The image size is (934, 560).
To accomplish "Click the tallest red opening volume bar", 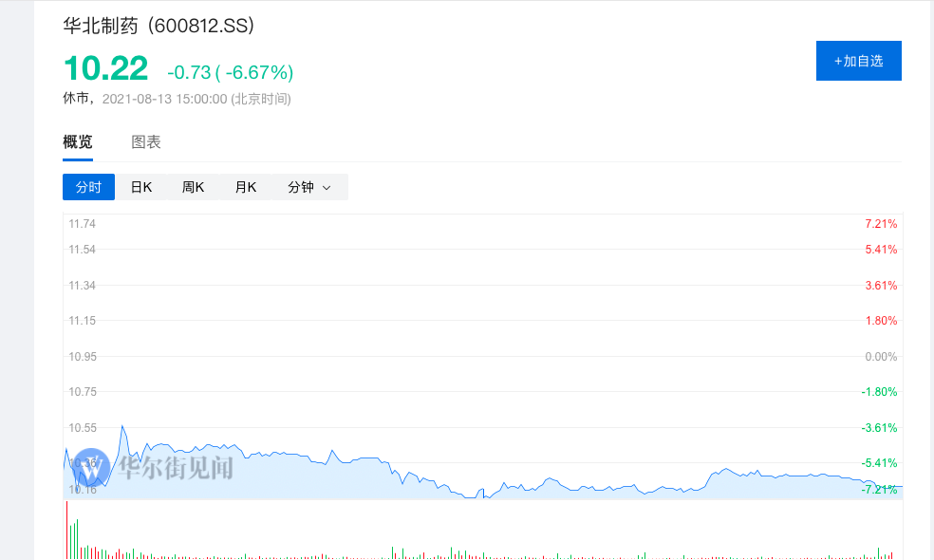I will pos(66,531).
